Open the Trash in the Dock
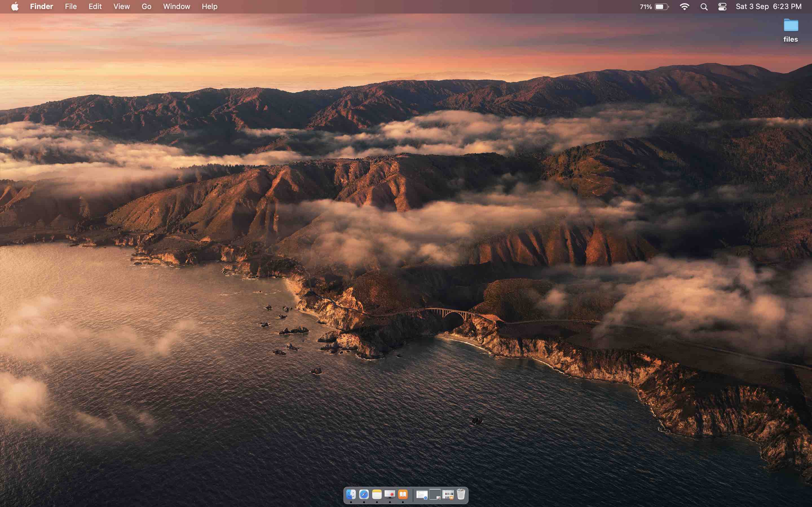812x507 pixels. click(x=461, y=494)
